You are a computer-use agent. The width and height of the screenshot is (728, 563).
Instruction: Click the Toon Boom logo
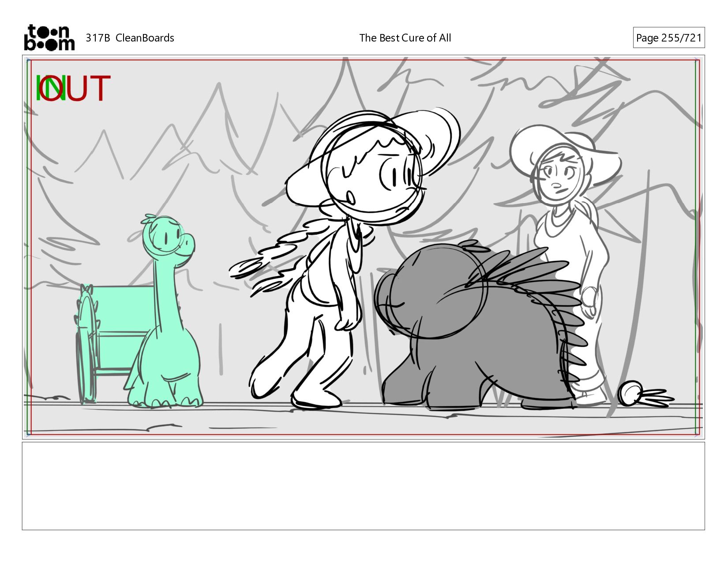pos(49,38)
